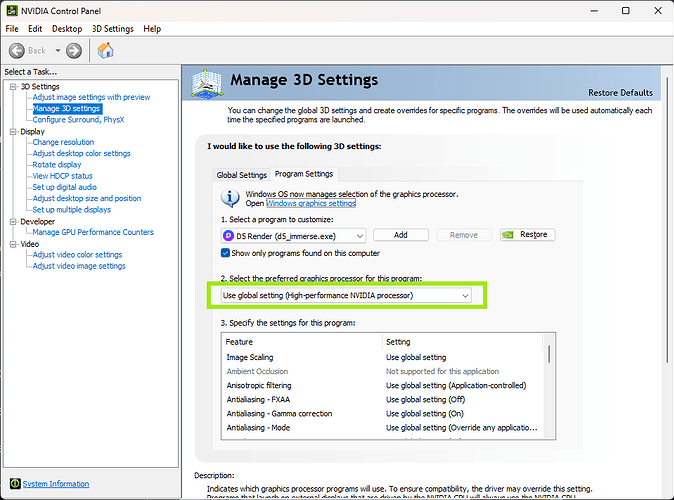674x500 pixels.
Task: Click the Home icon in toolbar
Action: pyautogui.click(x=105, y=50)
